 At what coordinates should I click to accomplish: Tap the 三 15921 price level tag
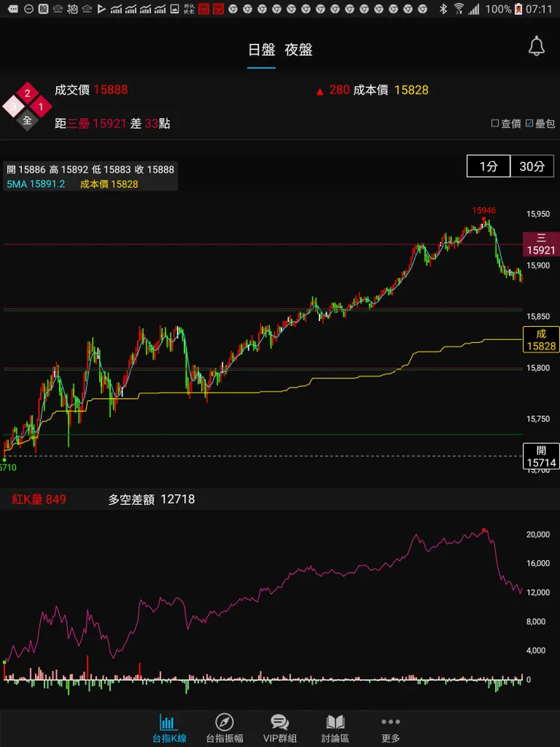541,244
